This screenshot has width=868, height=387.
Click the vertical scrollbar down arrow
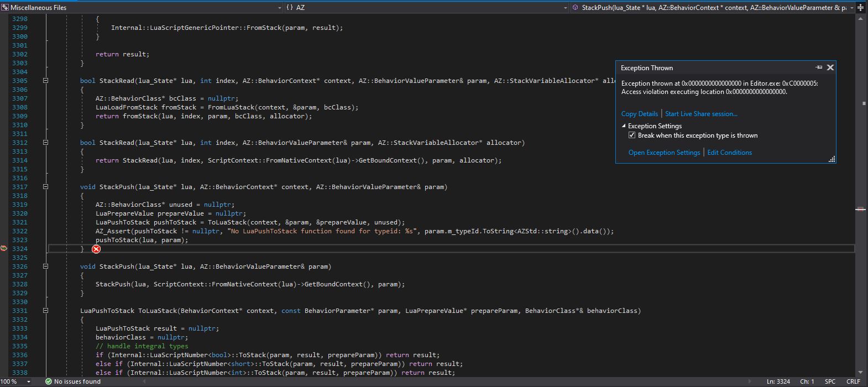(x=860, y=372)
